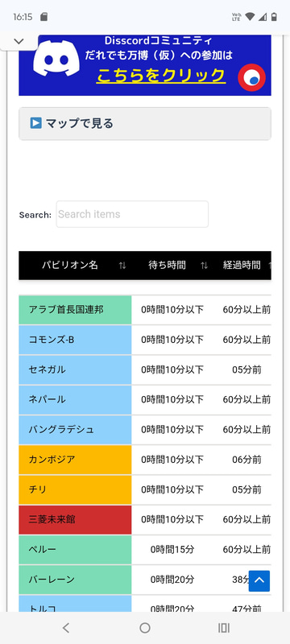Focus the Search items input field
The height and width of the screenshot is (644, 290).
(132, 214)
